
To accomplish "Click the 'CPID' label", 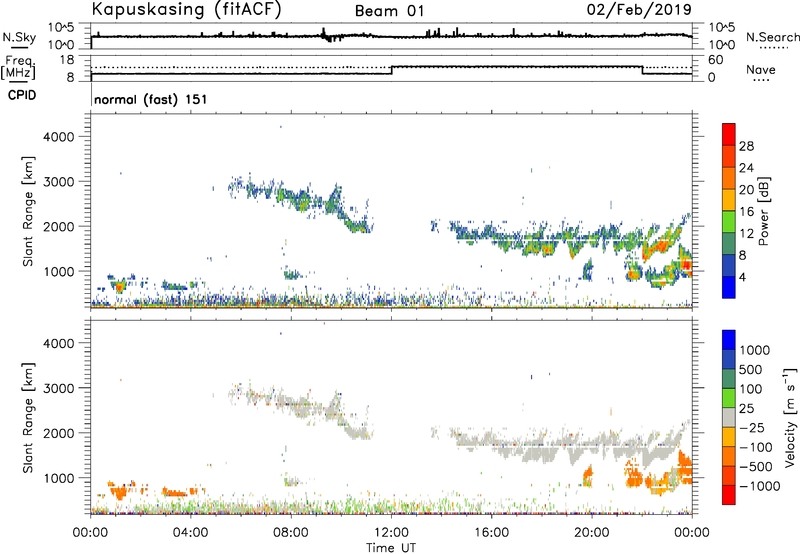I will (21, 95).
